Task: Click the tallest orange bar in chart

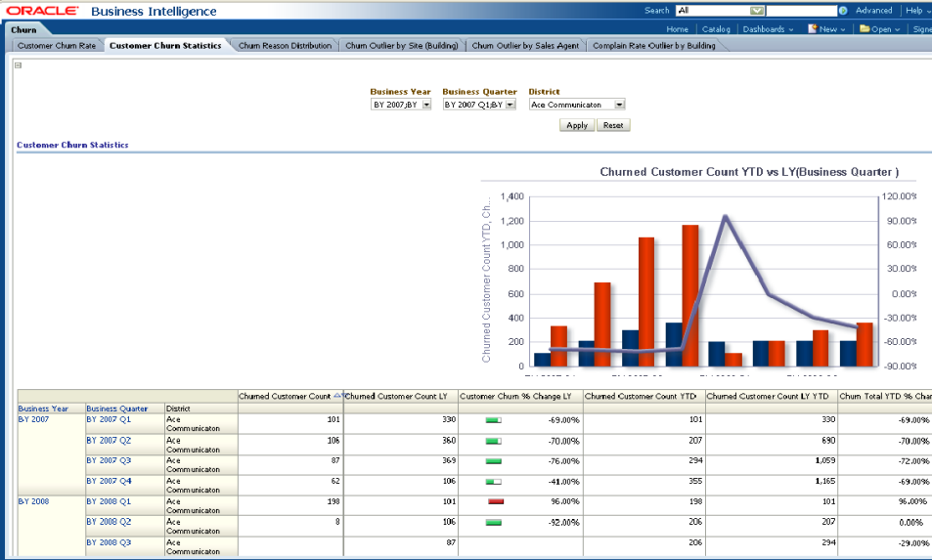Action: point(690,295)
